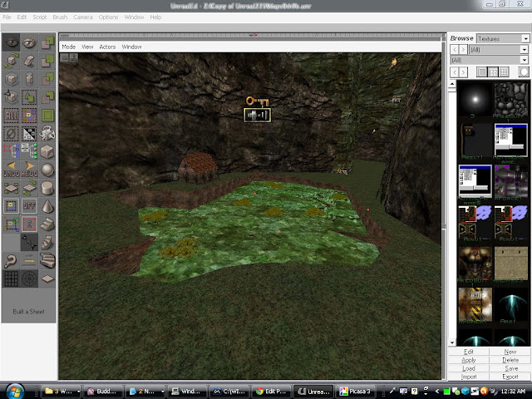
Task: Open the viewport Actors menu
Action: [107, 47]
